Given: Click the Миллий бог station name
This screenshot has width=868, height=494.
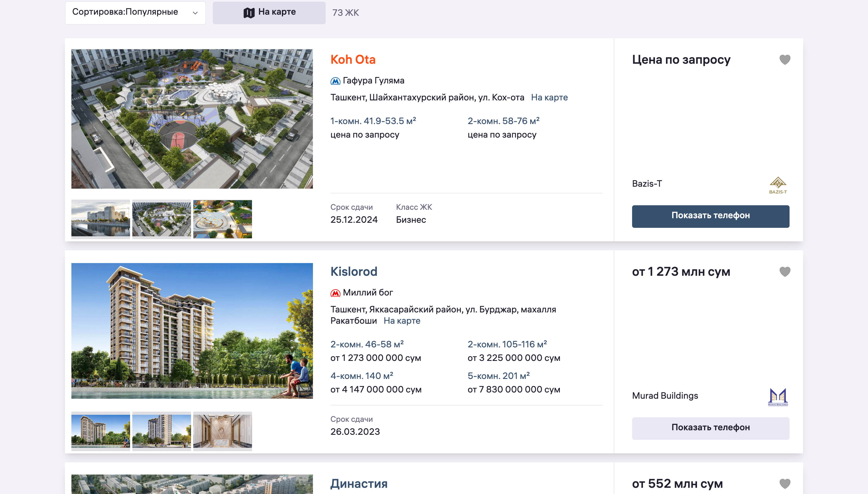Looking at the screenshot, I should tap(368, 292).
